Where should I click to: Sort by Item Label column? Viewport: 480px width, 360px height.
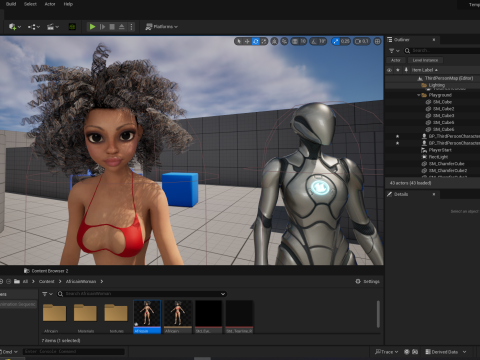(424, 70)
